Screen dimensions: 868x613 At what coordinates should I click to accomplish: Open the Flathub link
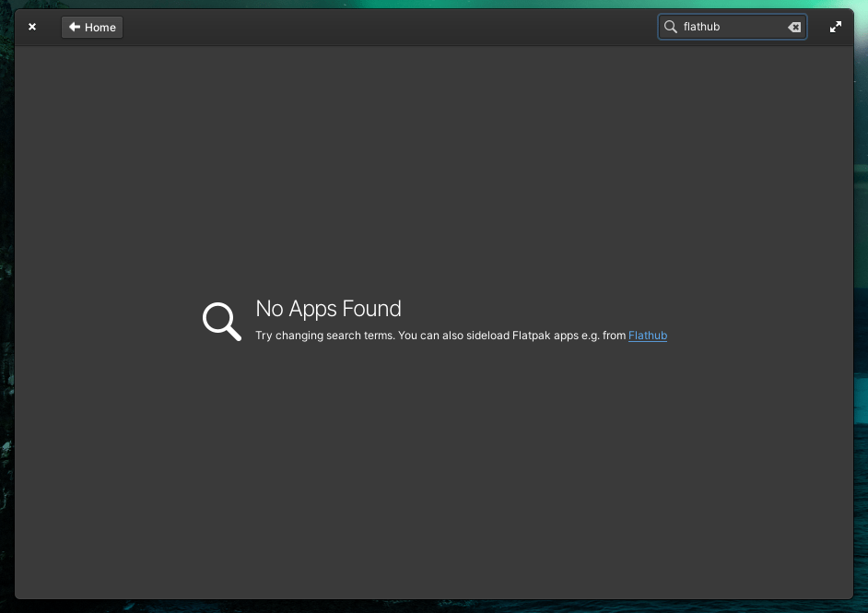coord(647,336)
